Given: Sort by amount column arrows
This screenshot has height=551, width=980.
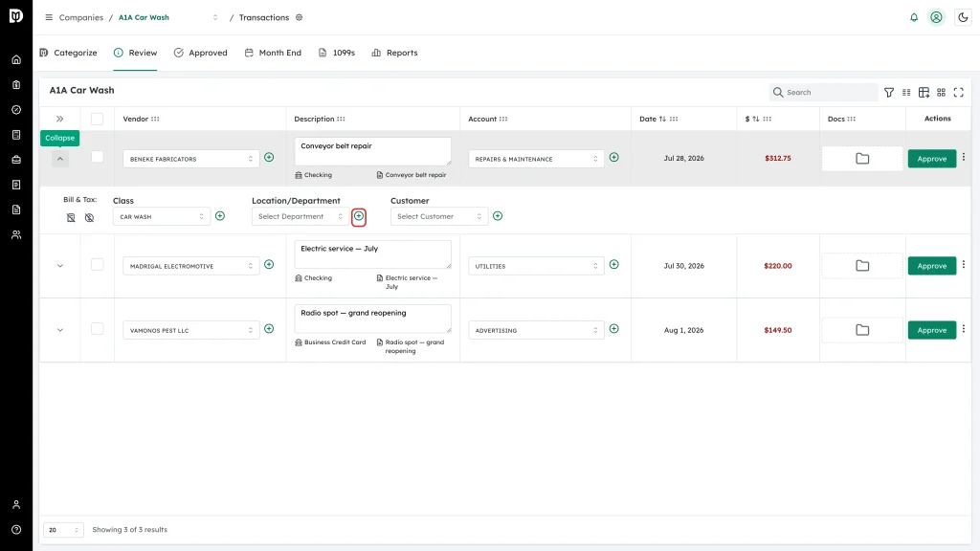Looking at the screenshot, I should pyautogui.click(x=756, y=119).
